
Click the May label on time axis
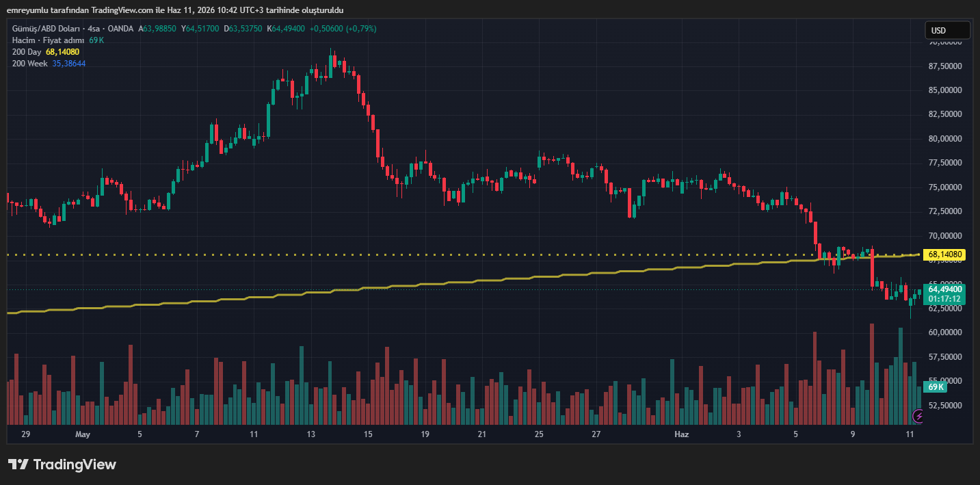[83, 434]
